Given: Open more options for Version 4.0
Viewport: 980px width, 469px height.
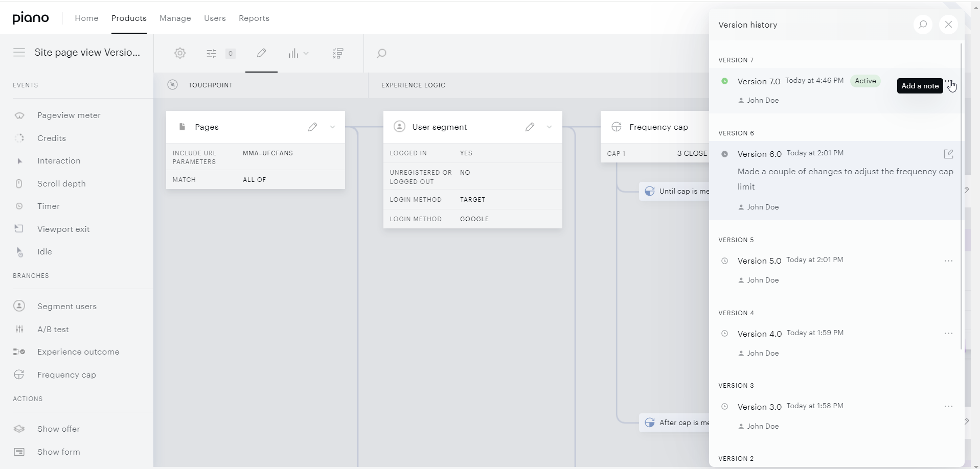Looking at the screenshot, I should point(948,334).
